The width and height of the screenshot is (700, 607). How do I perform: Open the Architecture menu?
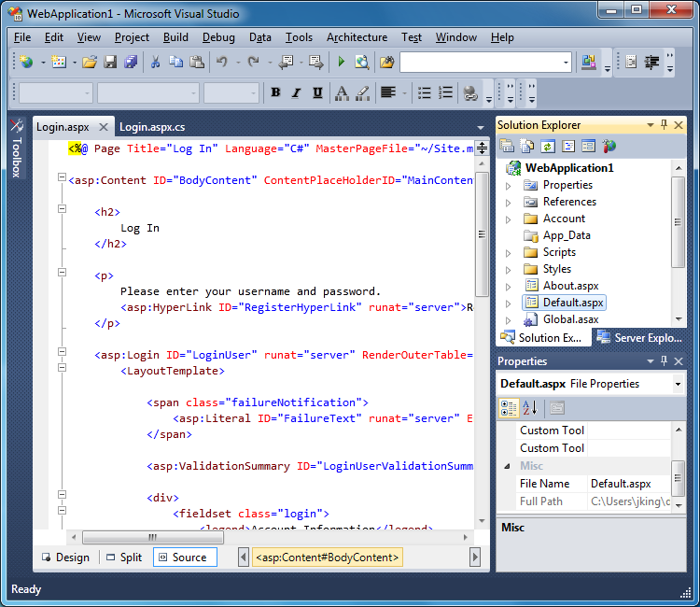pos(357,37)
